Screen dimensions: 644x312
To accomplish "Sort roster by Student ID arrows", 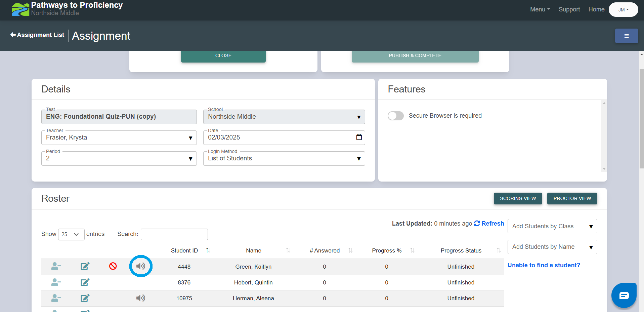I will (x=208, y=250).
